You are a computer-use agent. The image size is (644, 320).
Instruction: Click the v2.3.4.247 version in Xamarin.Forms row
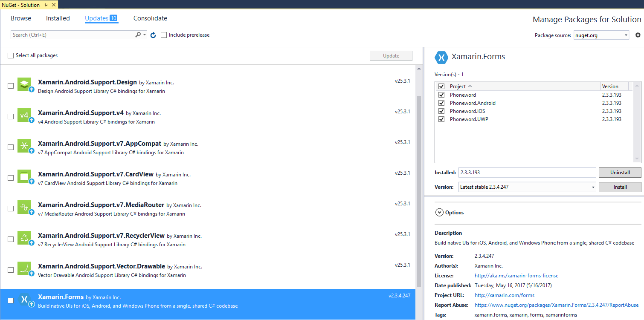399,295
